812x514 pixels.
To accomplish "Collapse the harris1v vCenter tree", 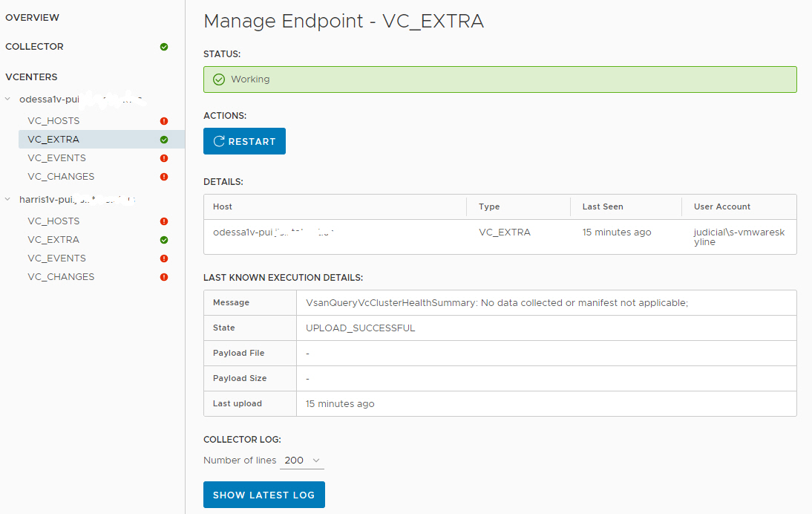I will [x=7, y=199].
